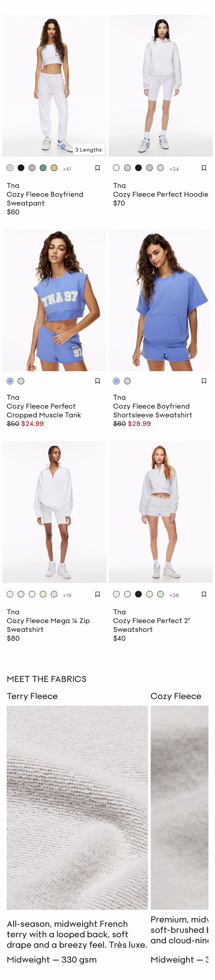Screen dimensions: 215x980
Task: Bookmark the Cozy Fleece Mega ¼ Zip Sweatshirt
Action: 97,594
